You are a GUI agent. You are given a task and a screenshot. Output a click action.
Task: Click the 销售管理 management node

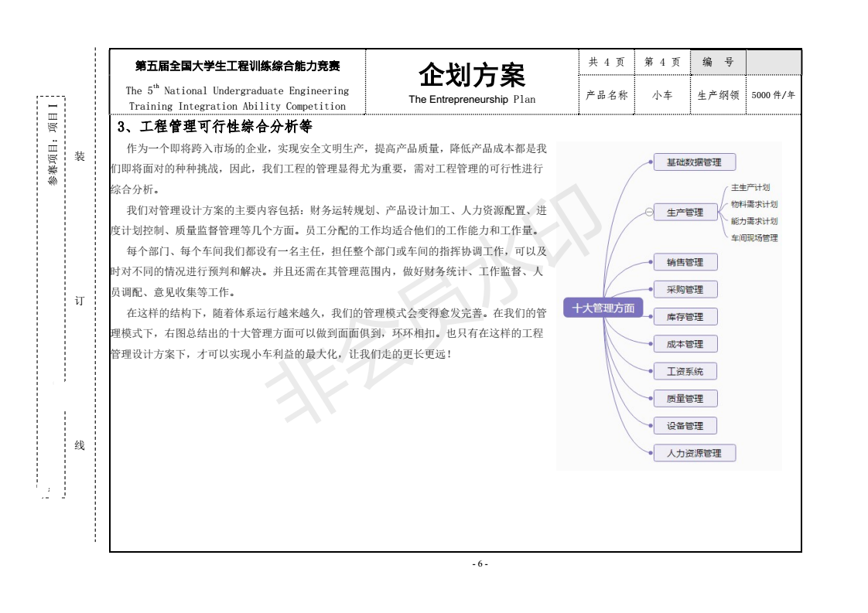[685, 262]
